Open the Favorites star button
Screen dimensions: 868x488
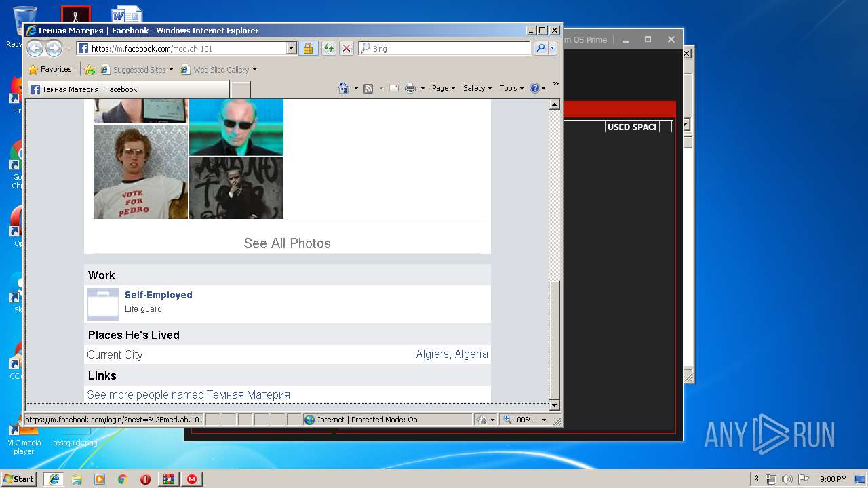coord(50,69)
